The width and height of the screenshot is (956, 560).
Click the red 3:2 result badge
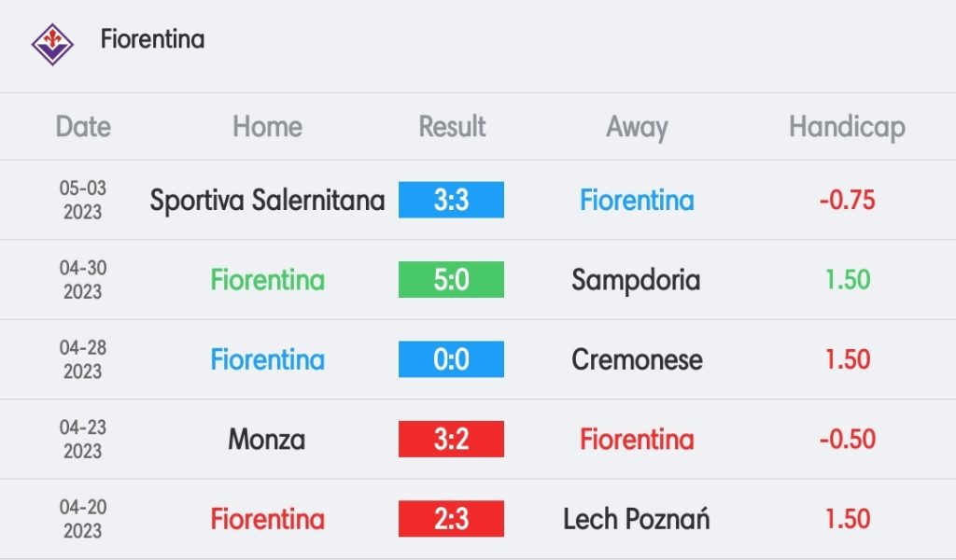pyautogui.click(x=451, y=440)
